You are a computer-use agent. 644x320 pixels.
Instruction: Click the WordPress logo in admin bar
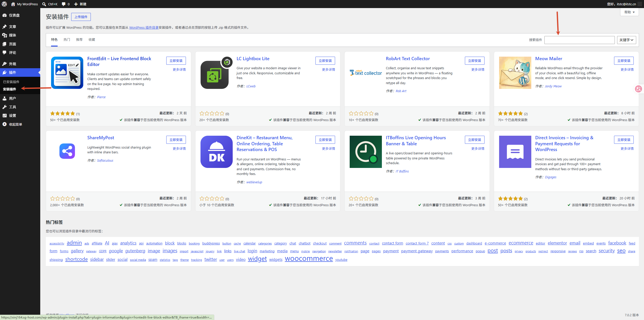[4, 4]
